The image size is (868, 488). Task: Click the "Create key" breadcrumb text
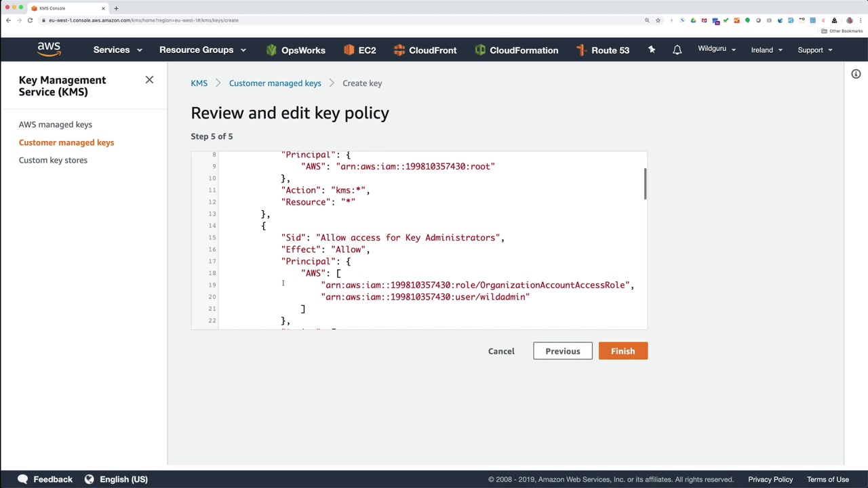coord(362,83)
